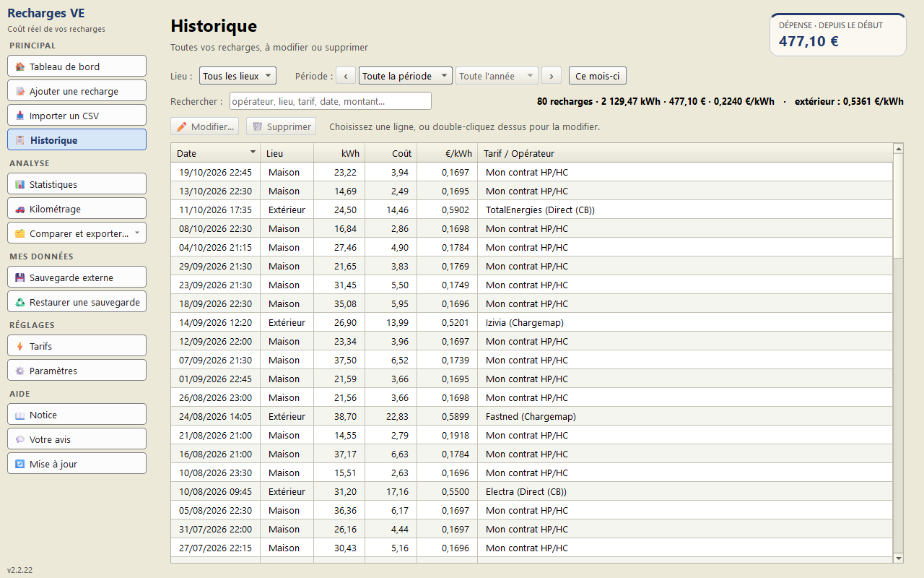Select the row dated 19/10/2026 22:45

532,172
